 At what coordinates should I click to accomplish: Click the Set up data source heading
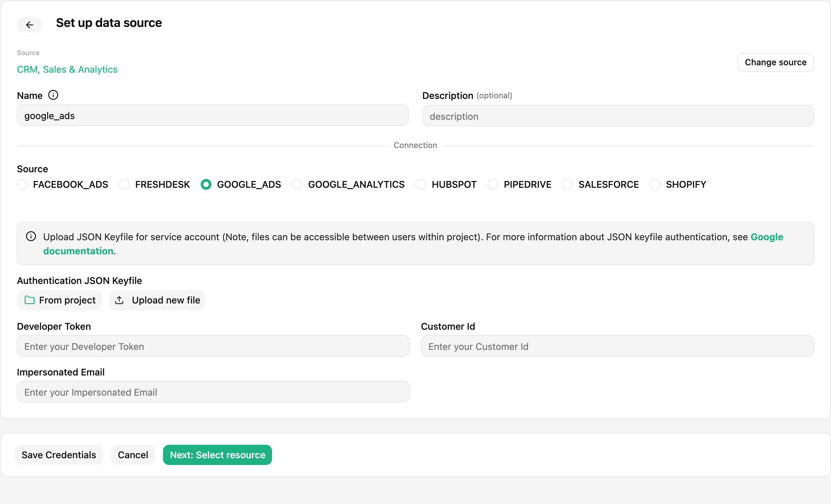click(x=109, y=23)
